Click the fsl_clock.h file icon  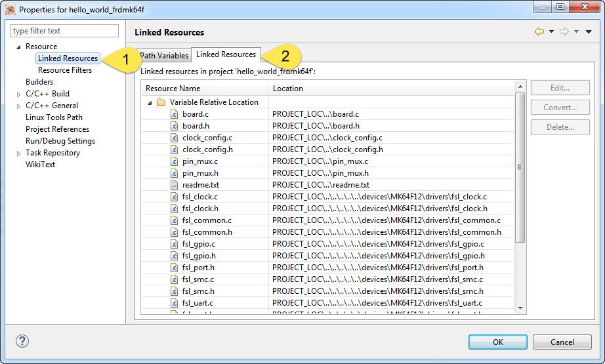pyautogui.click(x=175, y=209)
